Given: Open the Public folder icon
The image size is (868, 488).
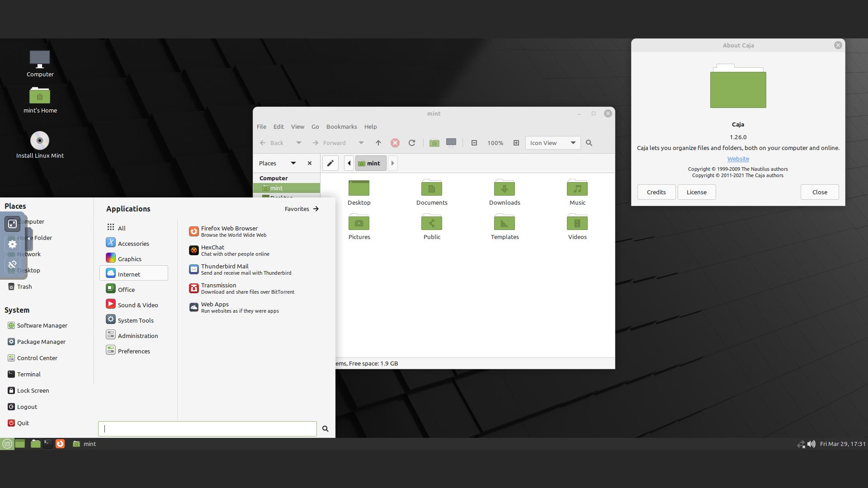Looking at the screenshot, I should (x=432, y=227).
